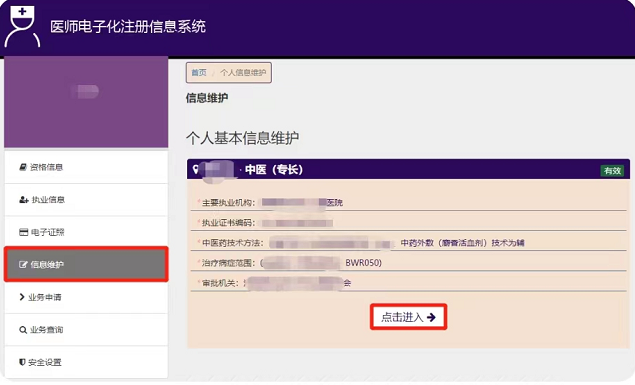Click the card icon beside 电子证照

23,232
